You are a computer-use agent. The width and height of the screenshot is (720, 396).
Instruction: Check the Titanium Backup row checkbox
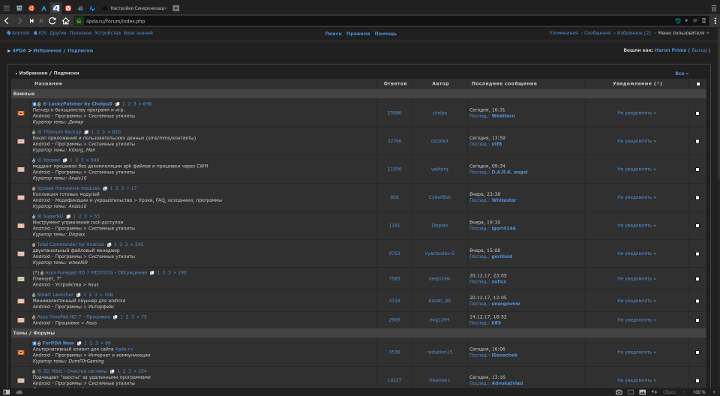click(x=698, y=141)
